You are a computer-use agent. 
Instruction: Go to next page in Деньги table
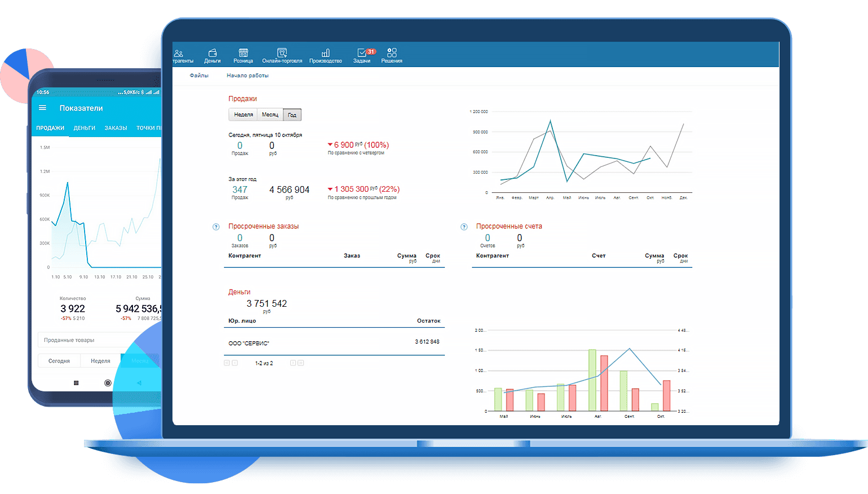click(293, 363)
